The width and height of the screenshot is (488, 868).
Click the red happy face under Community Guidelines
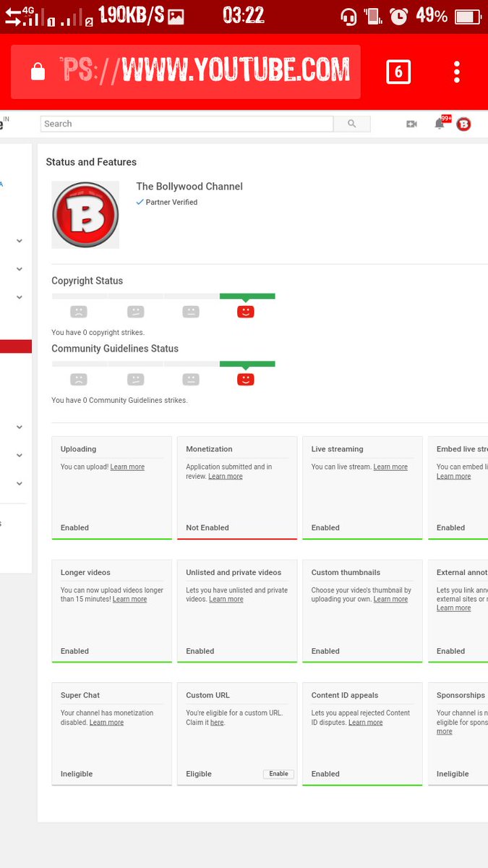click(x=246, y=379)
